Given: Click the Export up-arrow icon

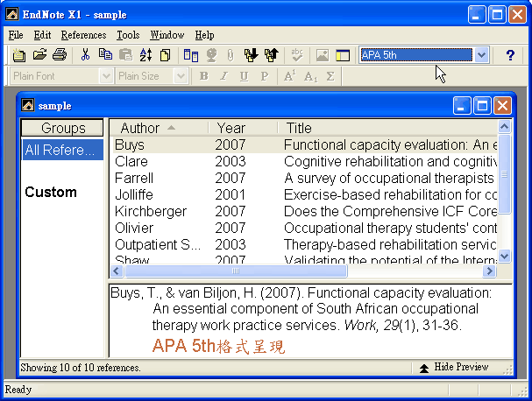Looking at the screenshot, I should point(272,55).
